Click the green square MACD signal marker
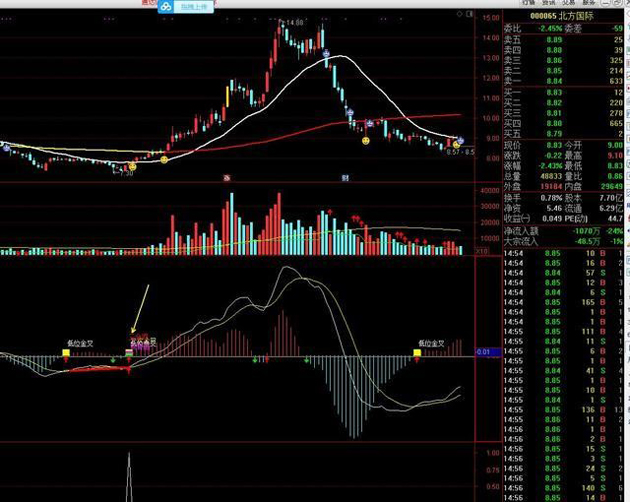The width and height of the screenshot is (630, 502). (129, 353)
